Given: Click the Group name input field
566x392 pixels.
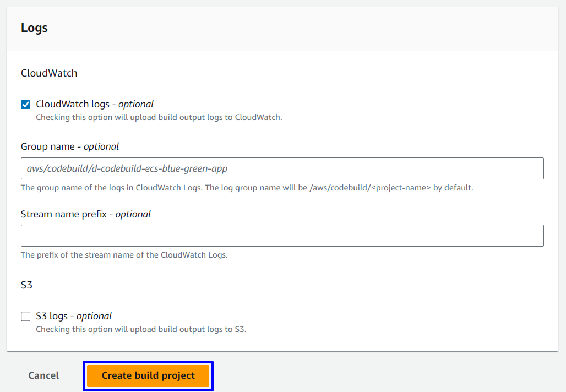Looking at the screenshot, I should 282,168.
